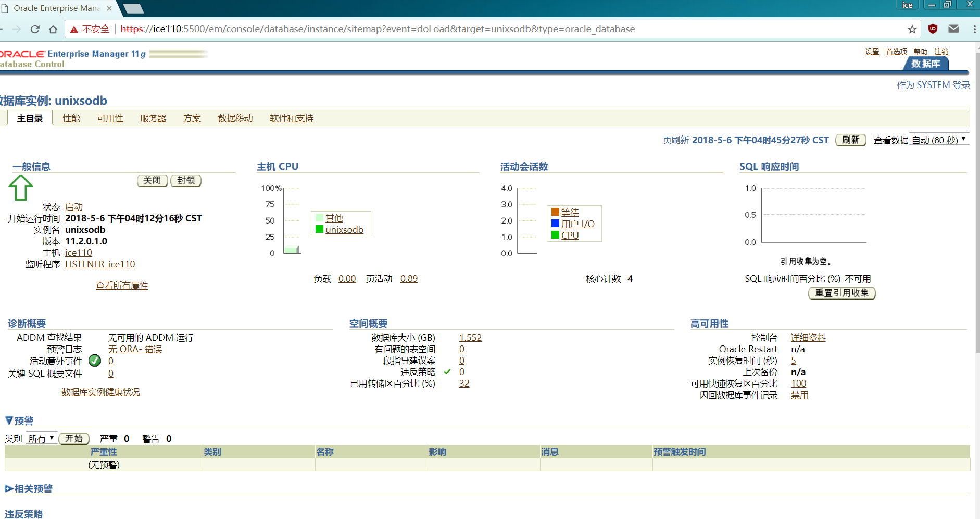Expand the 相关预警 section
Viewport: 980px width, 519px height.
pyautogui.click(x=9, y=489)
